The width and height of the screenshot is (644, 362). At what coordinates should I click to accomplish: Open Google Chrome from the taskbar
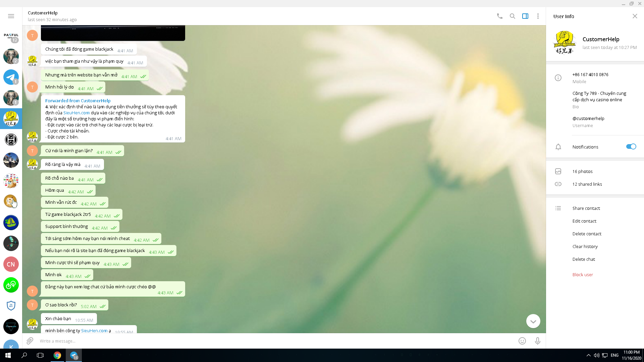pyautogui.click(x=57, y=355)
